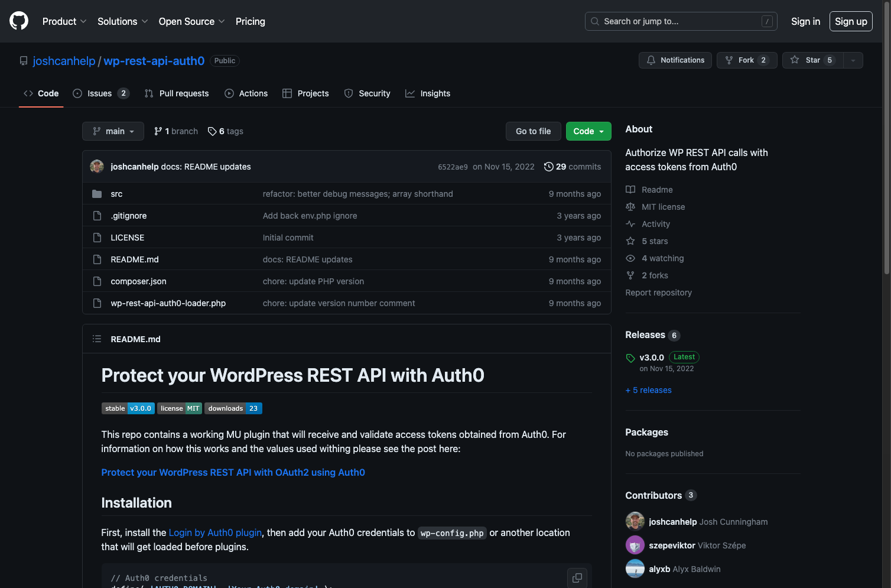Image resolution: width=891 pixels, height=588 pixels.
Task: Click the v3.0.0 release tag icon
Action: tap(630, 358)
